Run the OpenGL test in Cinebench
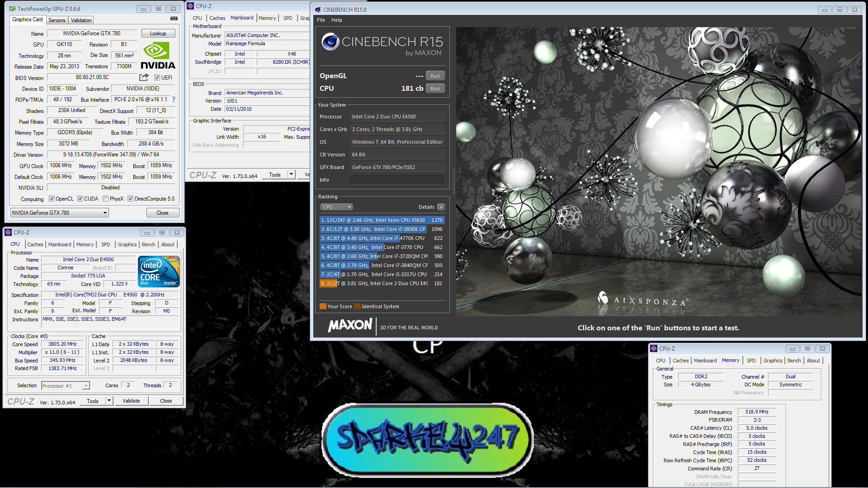Viewport: 868px width, 488px height. pyautogui.click(x=435, y=76)
